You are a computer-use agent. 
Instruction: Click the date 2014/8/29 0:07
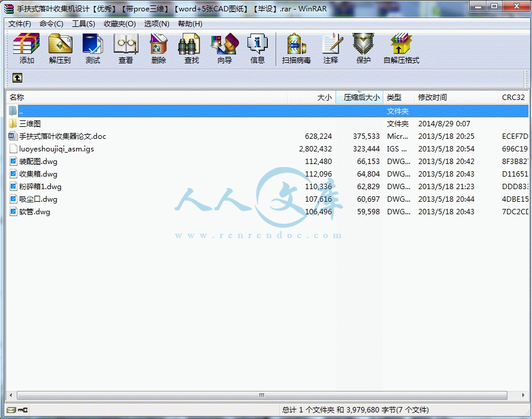[444, 124]
